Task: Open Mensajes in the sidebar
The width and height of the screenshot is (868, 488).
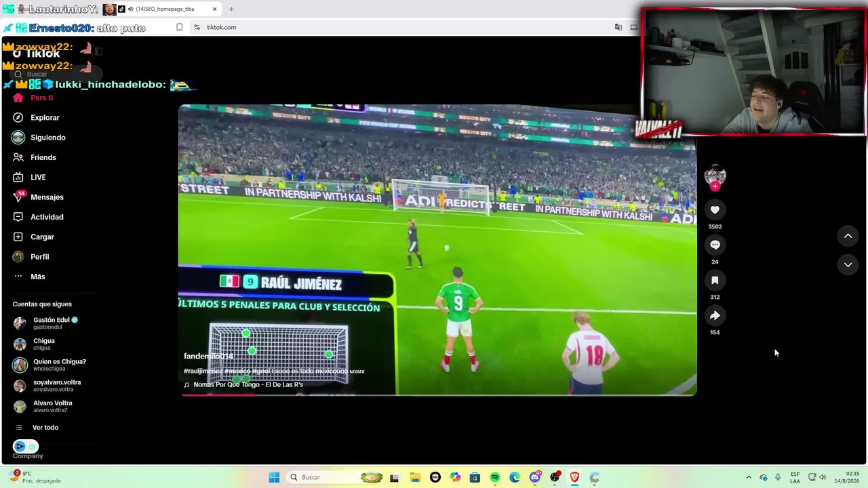Action: tap(38, 197)
